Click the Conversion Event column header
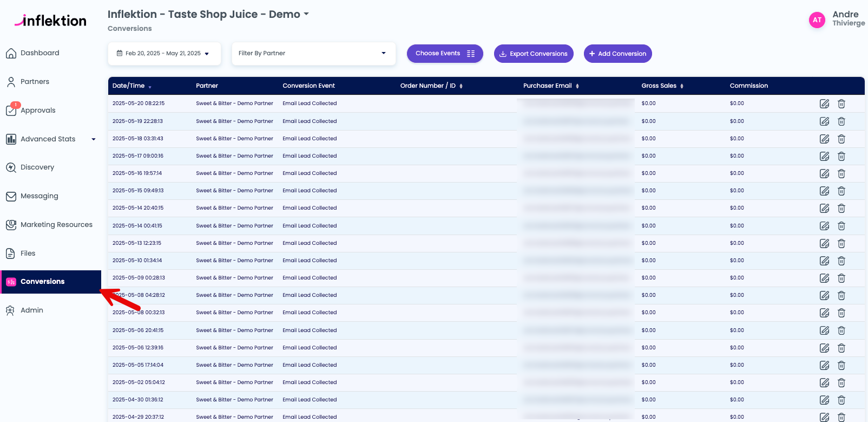The image size is (868, 422). [x=308, y=86]
